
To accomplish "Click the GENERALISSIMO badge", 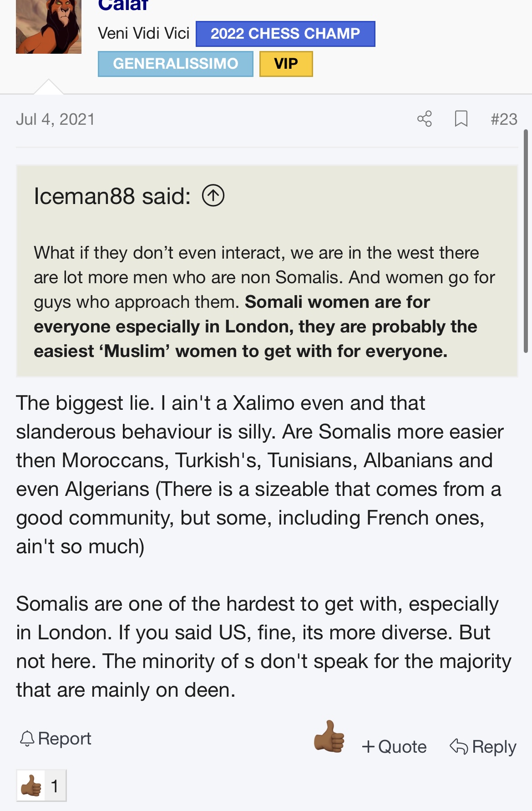I will point(176,64).
